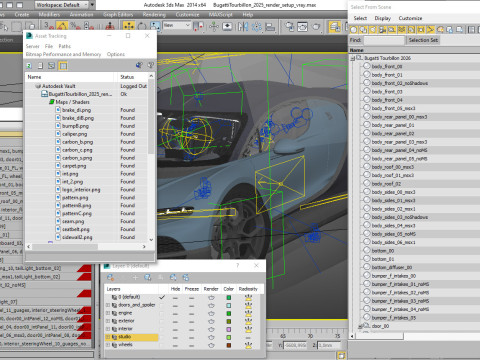Viewport: 480px width, 360px height.
Task: Click Select Highlighted Objects icon in Layer dialog
Action: click(148, 277)
